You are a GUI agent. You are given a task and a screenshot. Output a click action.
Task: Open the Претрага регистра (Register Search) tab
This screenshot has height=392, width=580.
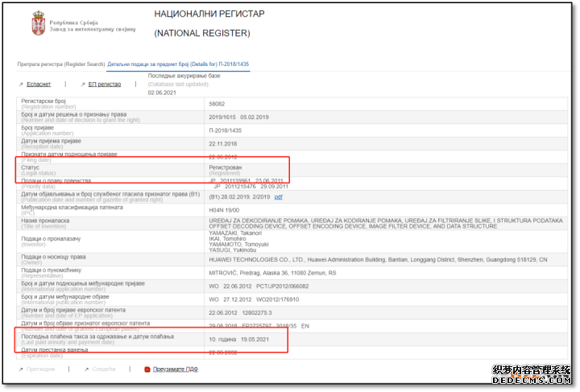[x=61, y=64]
